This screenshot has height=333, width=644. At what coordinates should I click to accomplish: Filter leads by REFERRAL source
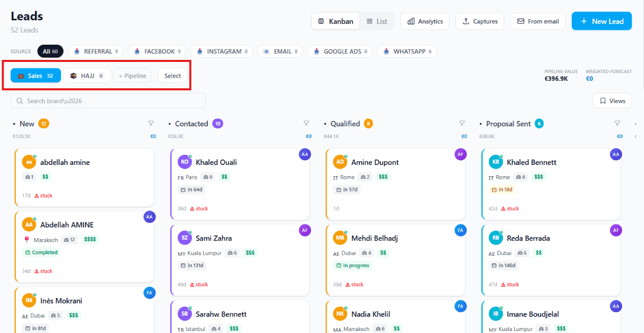click(x=96, y=51)
